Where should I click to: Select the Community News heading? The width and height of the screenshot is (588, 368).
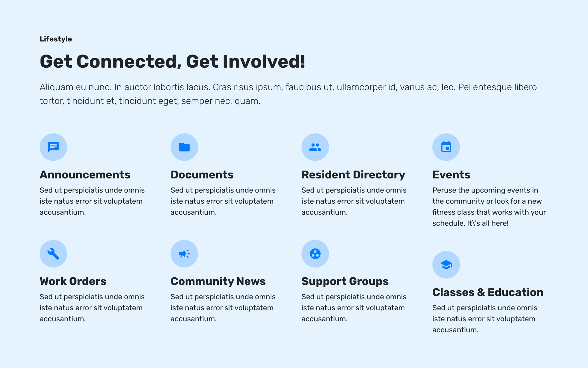click(x=218, y=281)
